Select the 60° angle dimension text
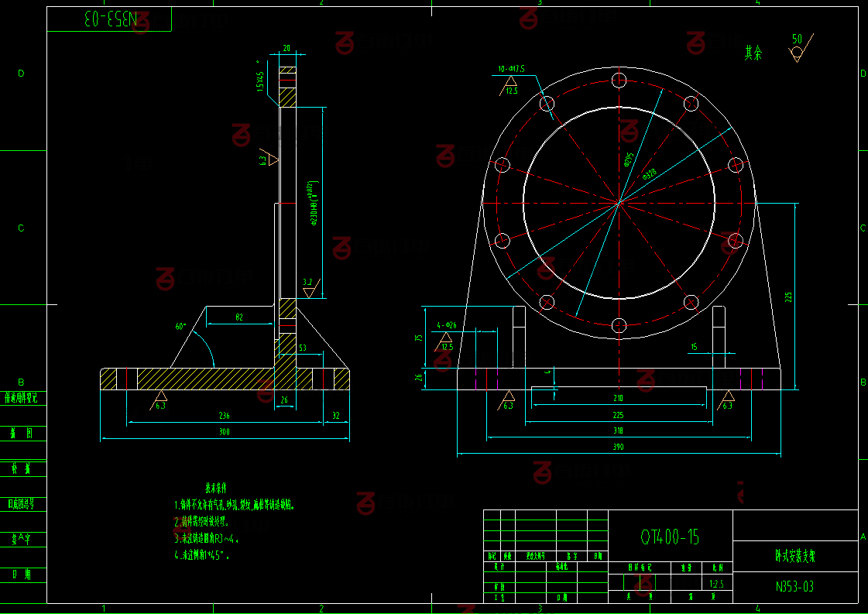Image resolution: width=868 pixels, height=614 pixels. click(180, 327)
